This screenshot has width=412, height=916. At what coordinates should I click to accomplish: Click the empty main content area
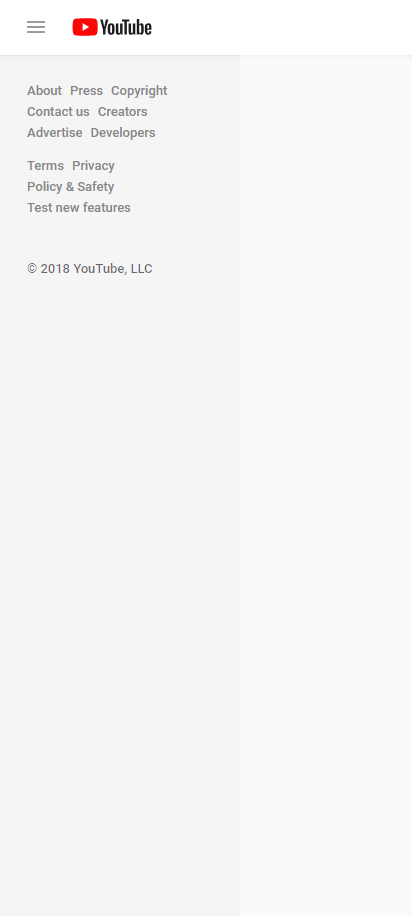coord(326,485)
